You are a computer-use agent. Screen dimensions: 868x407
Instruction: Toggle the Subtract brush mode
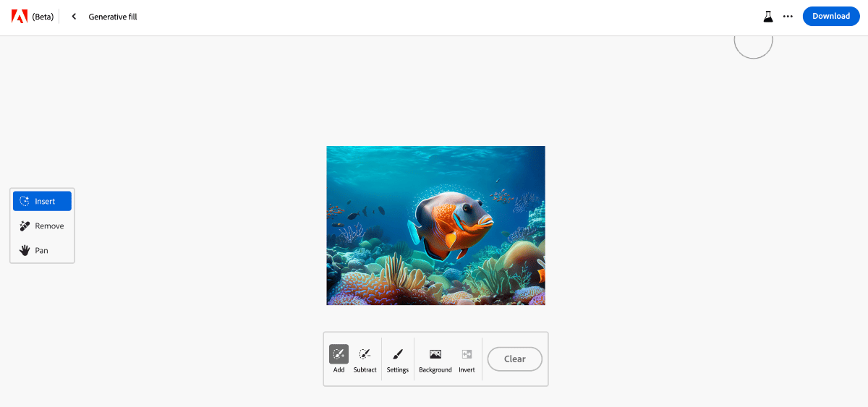pyautogui.click(x=365, y=359)
